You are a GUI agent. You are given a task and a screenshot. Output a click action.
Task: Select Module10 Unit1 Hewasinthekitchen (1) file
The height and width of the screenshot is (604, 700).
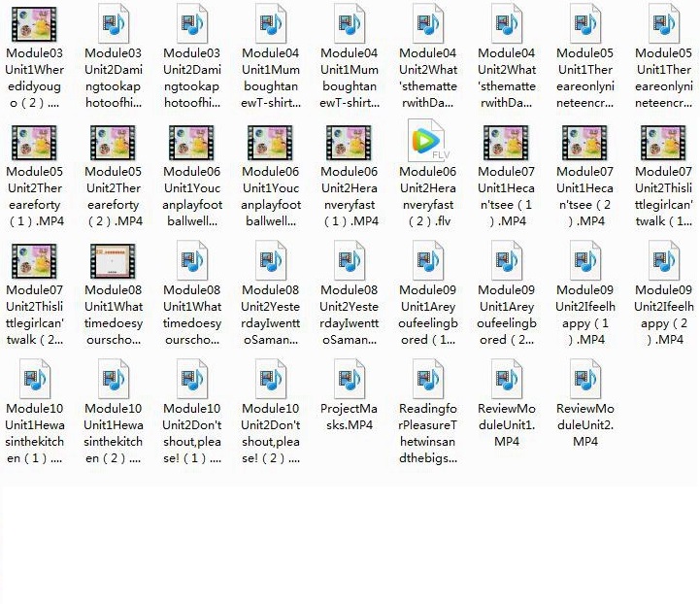[34, 377]
